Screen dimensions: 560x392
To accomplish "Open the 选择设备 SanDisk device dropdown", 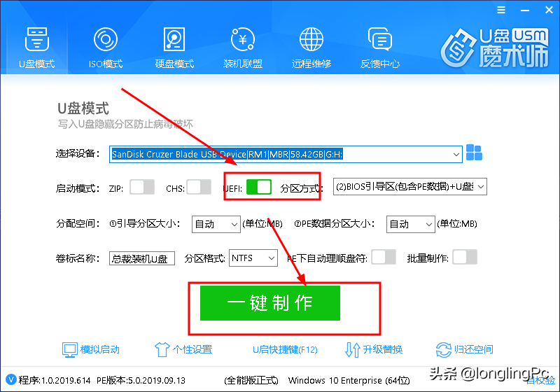I will point(286,154).
